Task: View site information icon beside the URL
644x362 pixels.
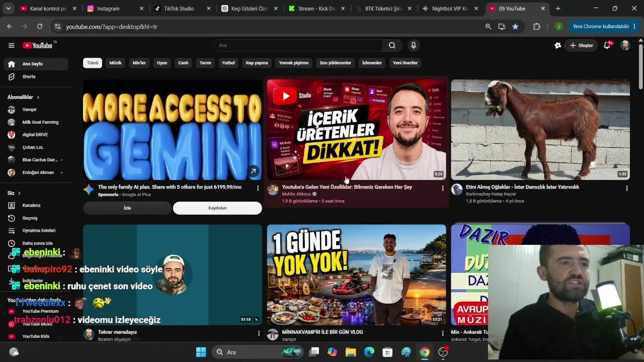Action: pyautogui.click(x=57, y=27)
